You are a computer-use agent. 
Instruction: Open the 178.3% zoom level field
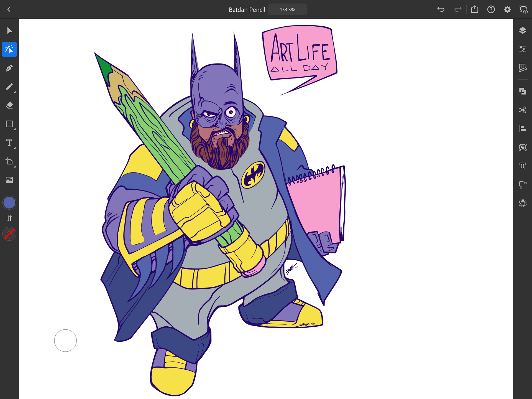[288, 9]
